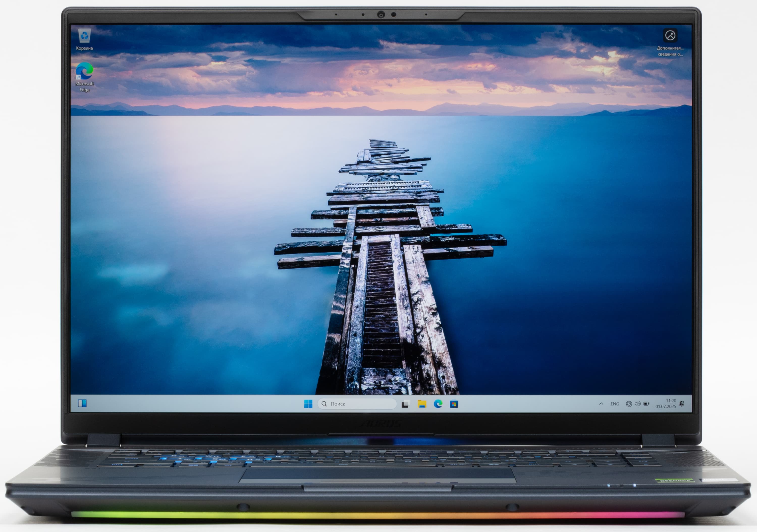Open the ENG input language switcher
Image resolution: width=757 pixels, height=532 pixels.
[615, 404]
